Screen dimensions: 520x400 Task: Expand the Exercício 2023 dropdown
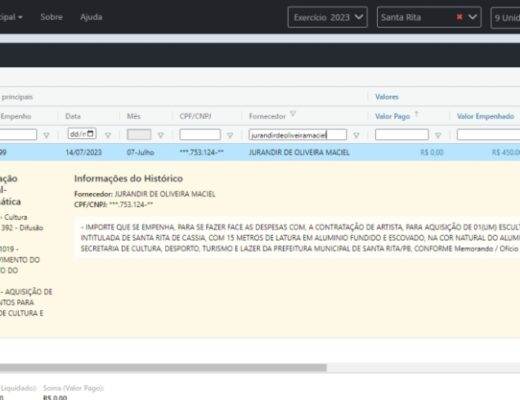tap(328, 17)
